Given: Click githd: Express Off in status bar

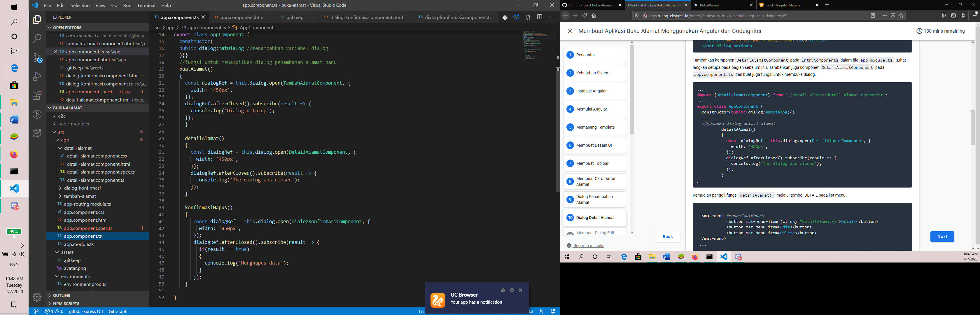Looking at the screenshot, I should tap(86, 311).
